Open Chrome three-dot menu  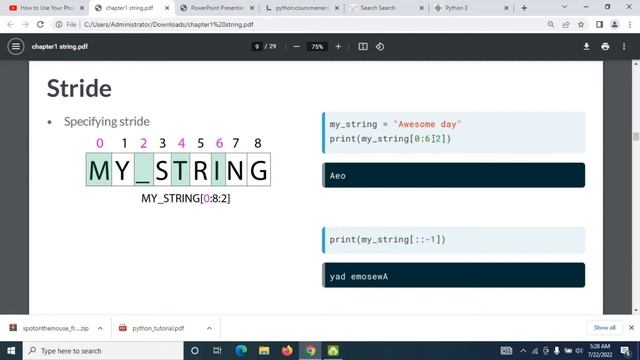(x=630, y=24)
